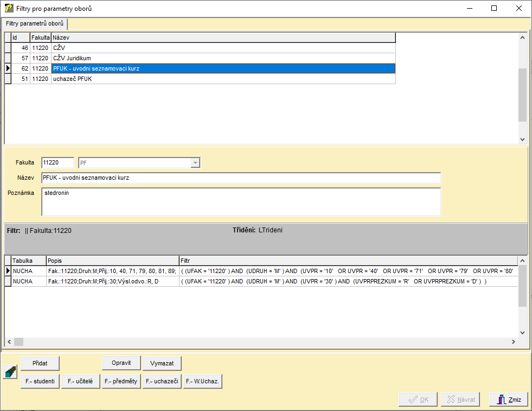Image resolution: width=532 pixels, height=411 pixels.
Task: Open the F.- studenti filter
Action: pyautogui.click(x=40, y=382)
